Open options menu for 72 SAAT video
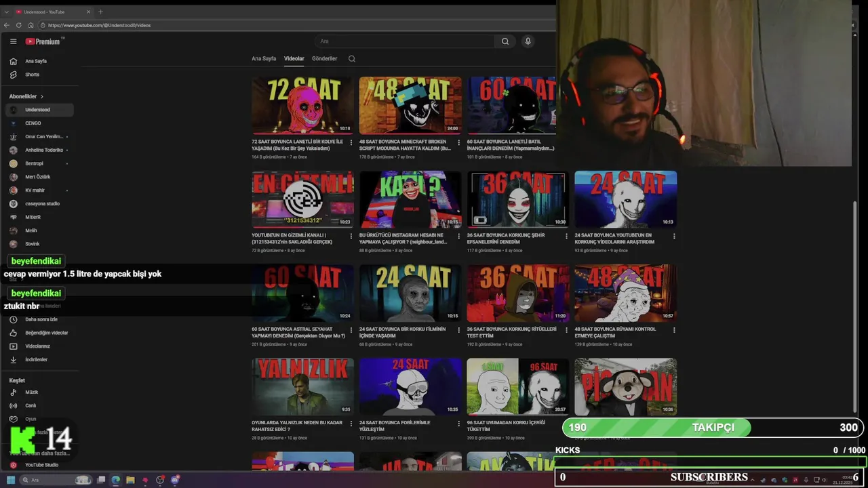868x488 pixels. pos(351,142)
